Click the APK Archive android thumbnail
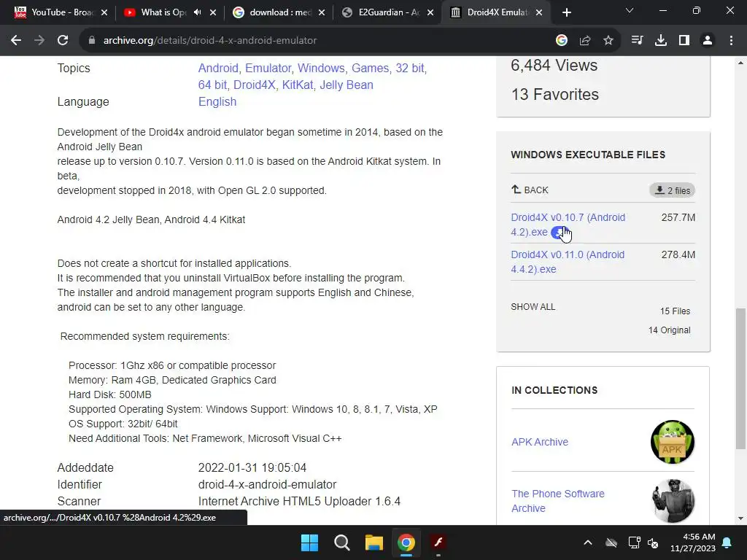This screenshot has height=560, width=747. [673, 442]
